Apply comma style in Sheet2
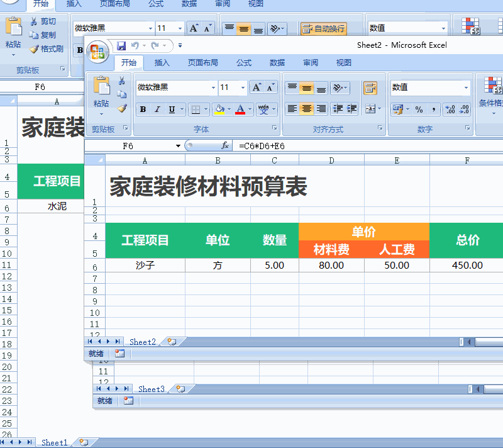 coord(433,109)
